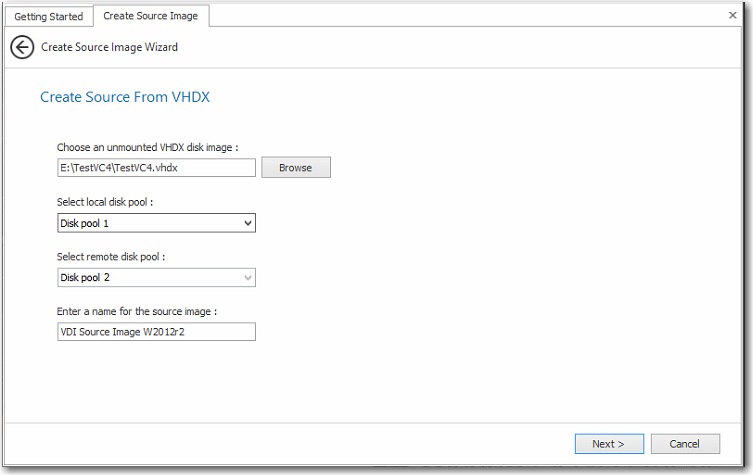
Task: Focus the source image name field
Action: pyautogui.click(x=156, y=331)
